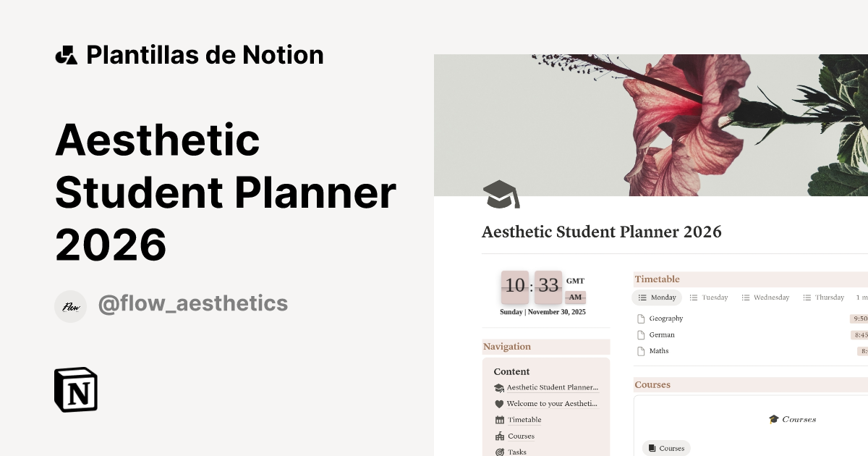Image resolution: width=868 pixels, height=456 pixels.
Task: Follow the Timetable navigation link
Action: click(524, 419)
